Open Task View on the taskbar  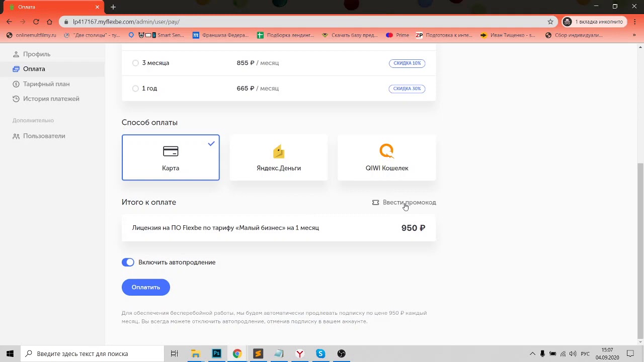175,353
